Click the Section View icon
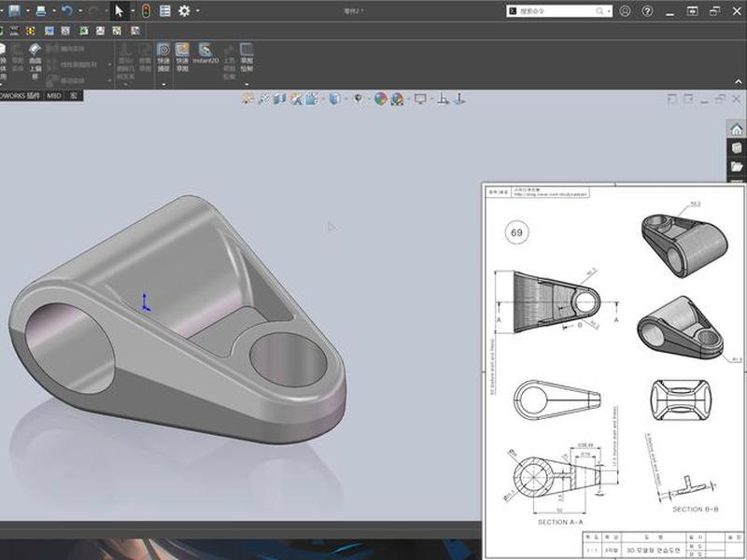This screenshot has height=560, width=747. click(279, 99)
